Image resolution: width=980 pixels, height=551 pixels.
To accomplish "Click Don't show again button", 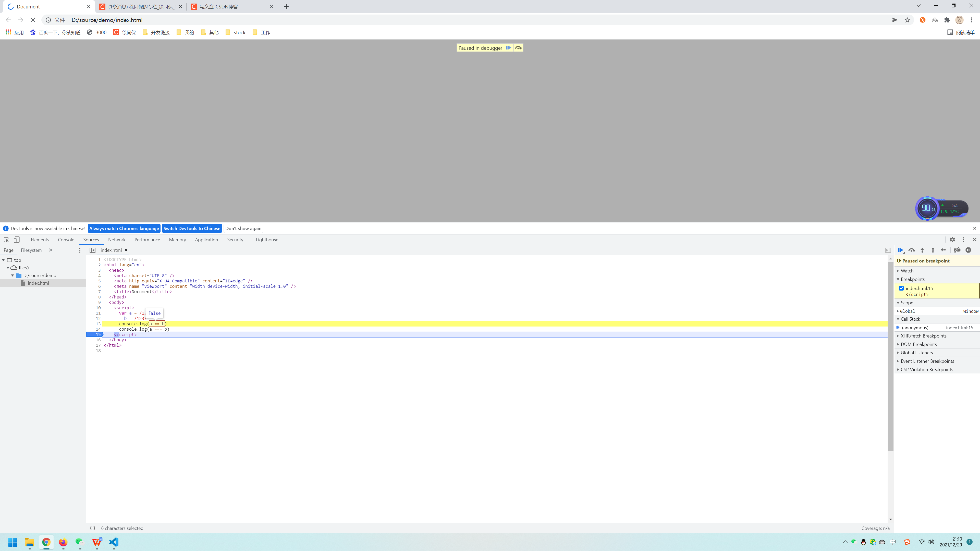I will (x=243, y=228).
